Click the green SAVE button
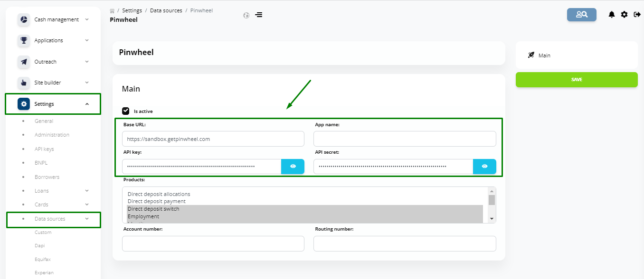644x279 pixels. pyautogui.click(x=577, y=80)
